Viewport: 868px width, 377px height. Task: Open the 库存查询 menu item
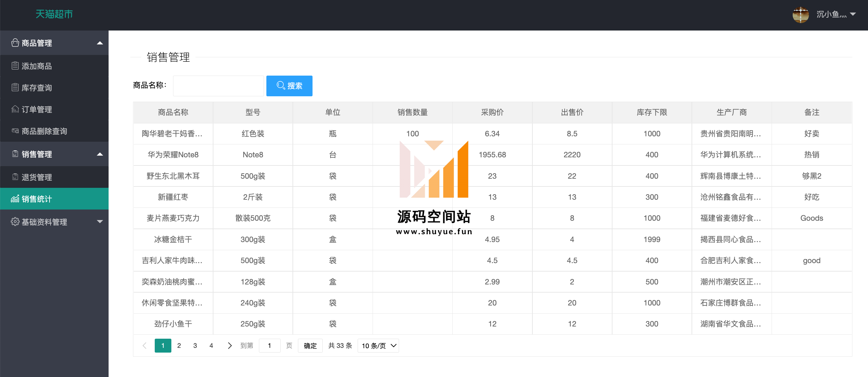click(x=54, y=87)
